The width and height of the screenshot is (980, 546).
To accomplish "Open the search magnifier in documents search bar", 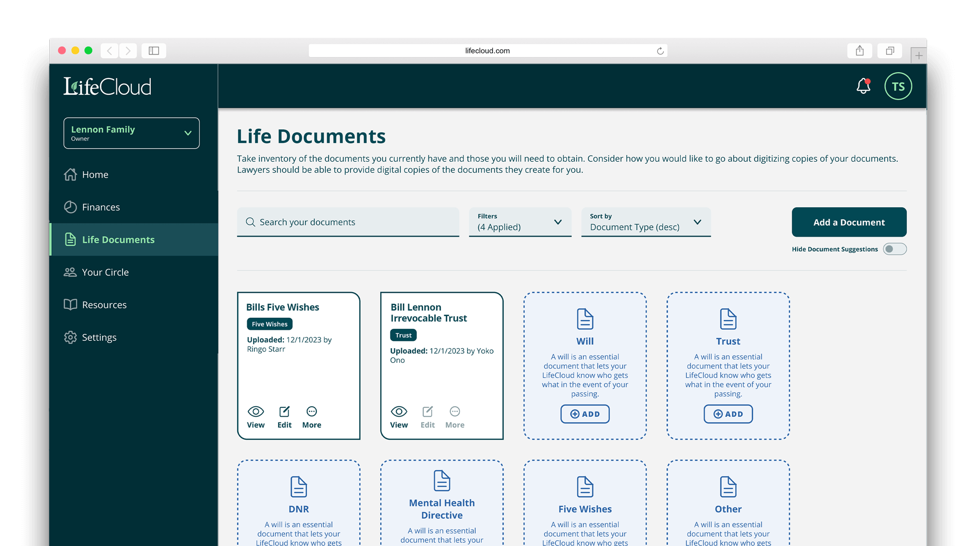I will [x=251, y=222].
